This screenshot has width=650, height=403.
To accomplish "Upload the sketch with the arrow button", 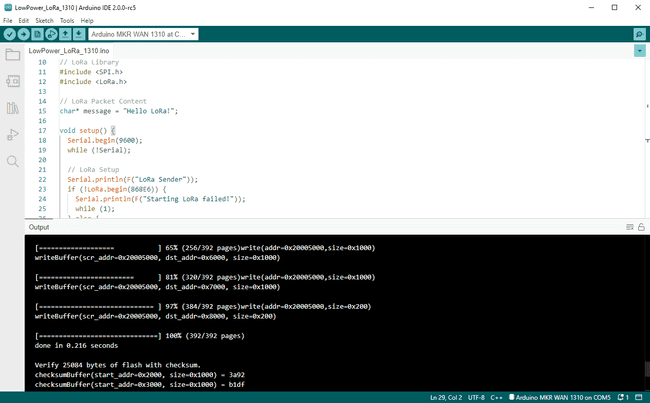I will point(23,34).
